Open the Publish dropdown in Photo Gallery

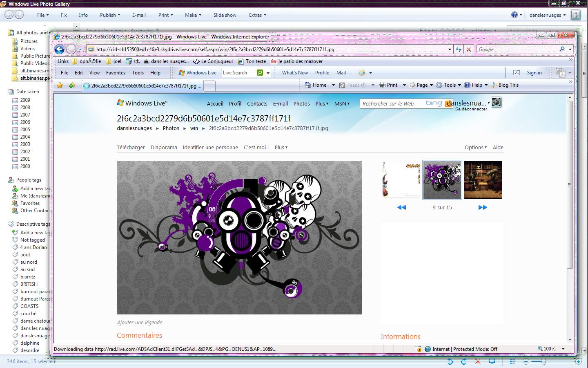pyautogui.click(x=110, y=15)
